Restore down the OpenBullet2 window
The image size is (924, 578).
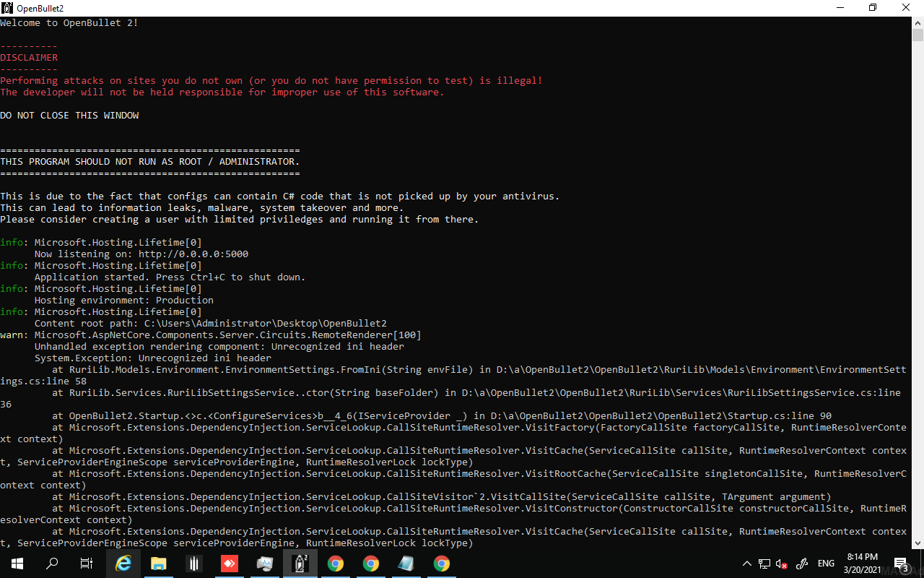(x=873, y=8)
